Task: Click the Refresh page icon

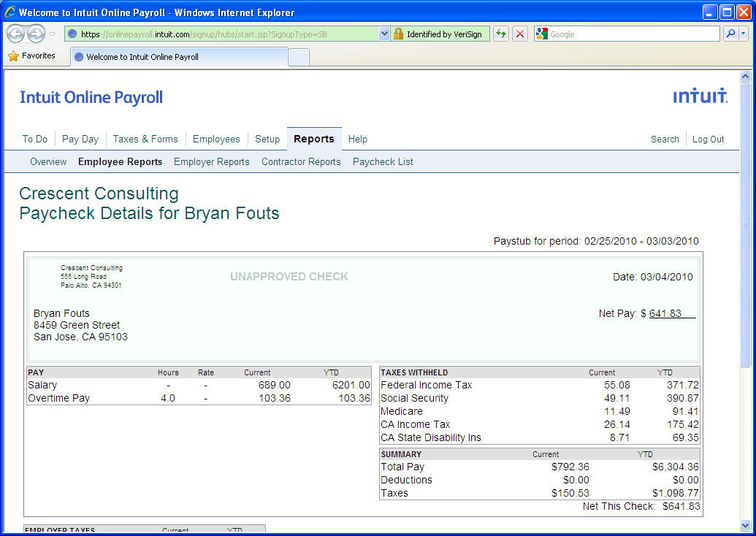Action: pyautogui.click(x=501, y=34)
